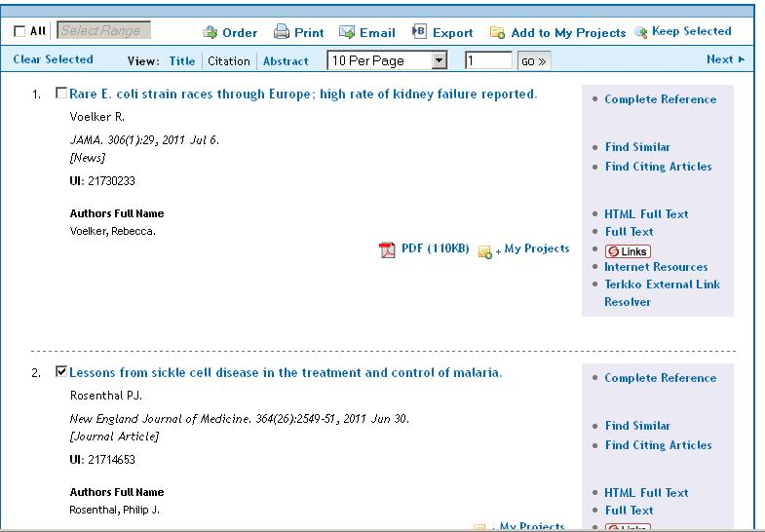Click the page number input field
This screenshot has width=765, height=532.
click(x=488, y=60)
